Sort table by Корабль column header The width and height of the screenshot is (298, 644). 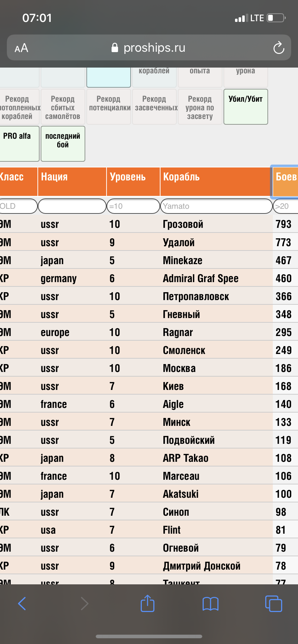tap(216, 181)
